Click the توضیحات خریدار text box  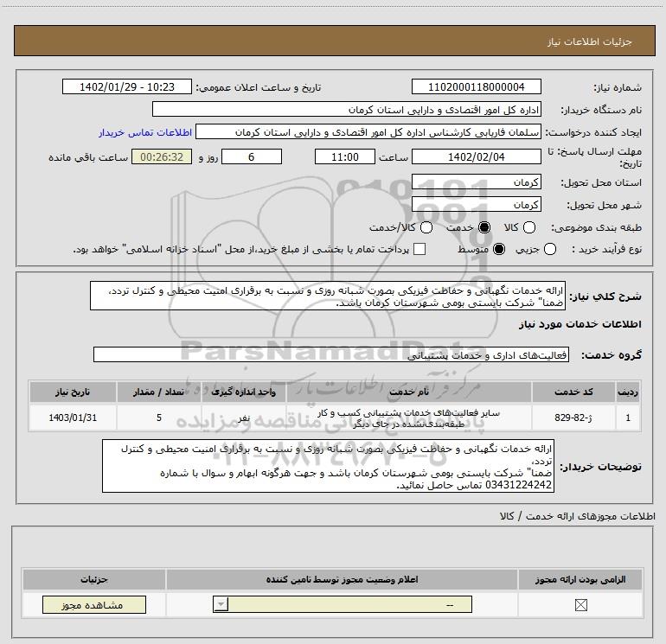[328, 466]
